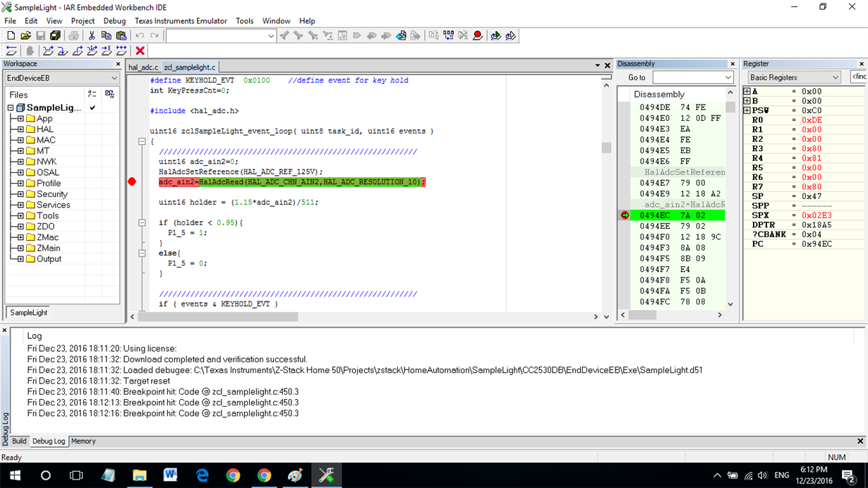Click the Debug without Downloading icon
The image size is (868, 488).
[x=510, y=35]
